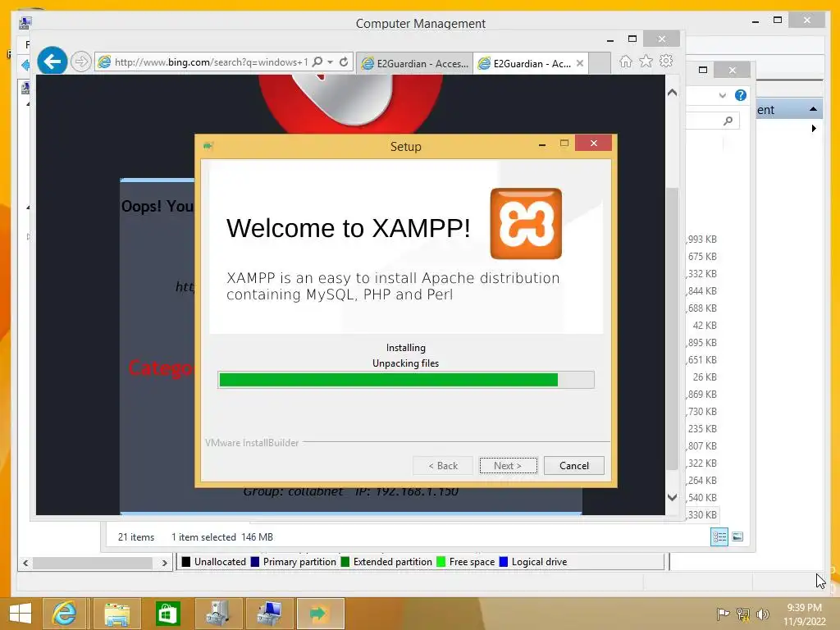Viewport: 840px width, 630px height.
Task: Expand the Actions pane right arrow submenu
Action: click(x=814, y=129)
